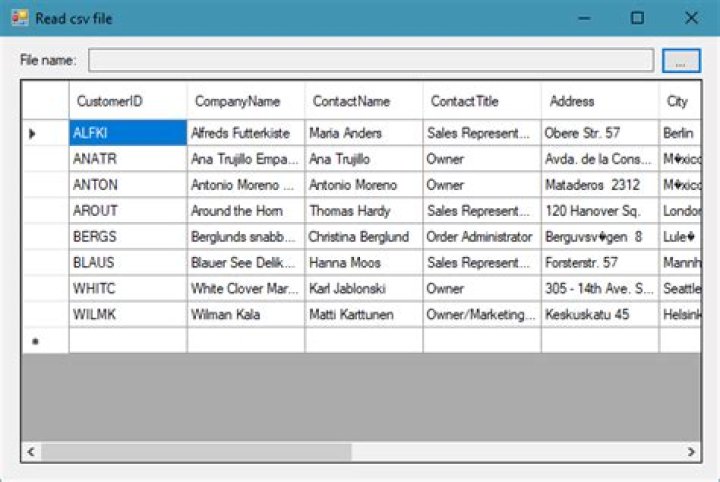Select the Antonio Moreno ... company cell
The image size is (720, 482).
coord(246,185)
